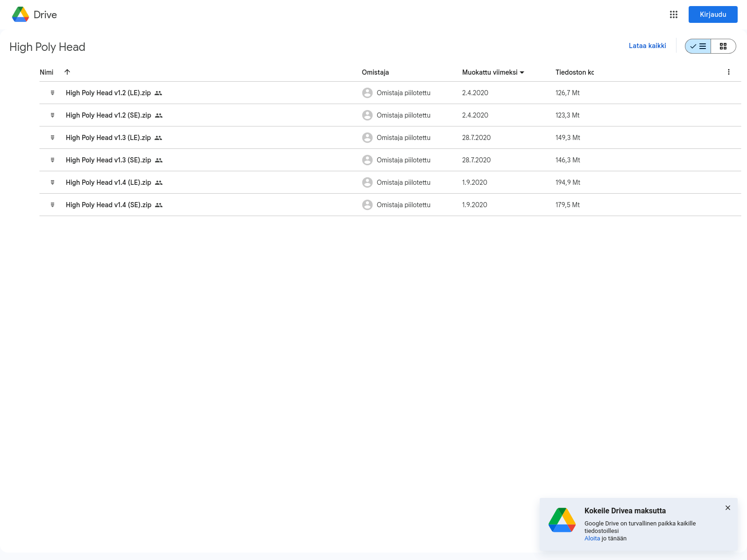Click owner avatar in v1.4 (SE).zip row
The image size is (747, 560).
pos(367,205)
